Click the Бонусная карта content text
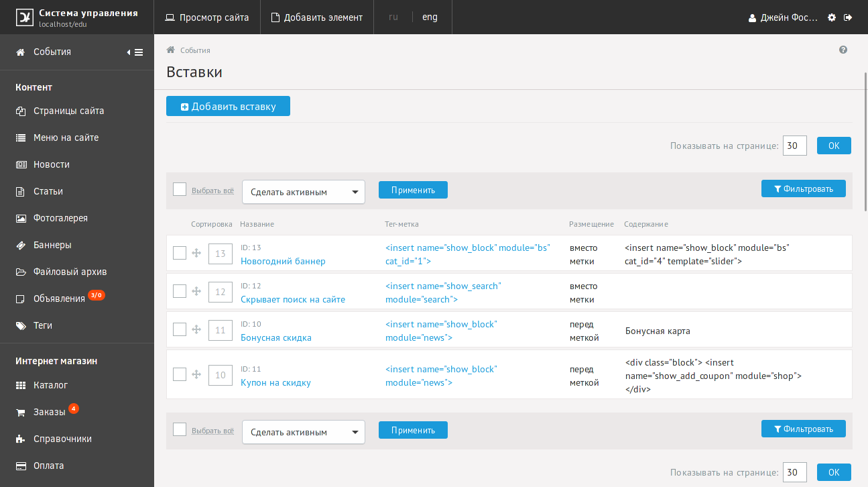Image resolution: width=868 pixels, height=487 pixels. click(x=658, y=331)
